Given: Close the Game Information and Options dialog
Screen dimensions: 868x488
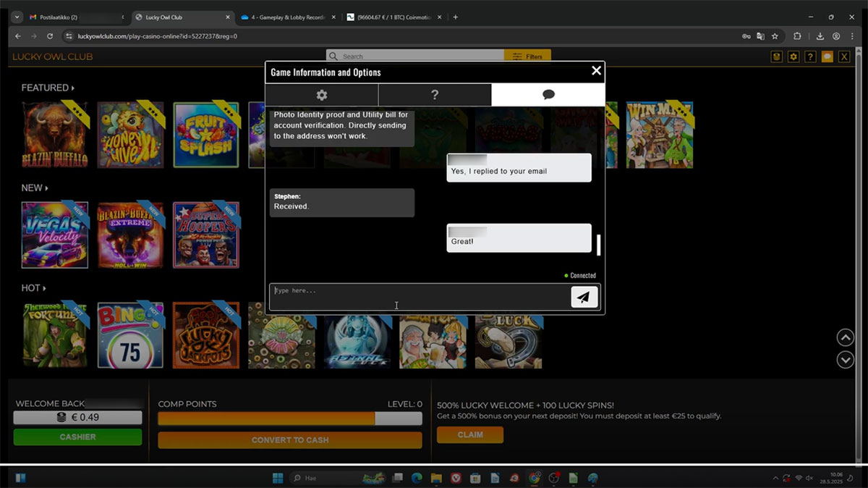Looking at the screenshot, I should [x=596, y=70].
